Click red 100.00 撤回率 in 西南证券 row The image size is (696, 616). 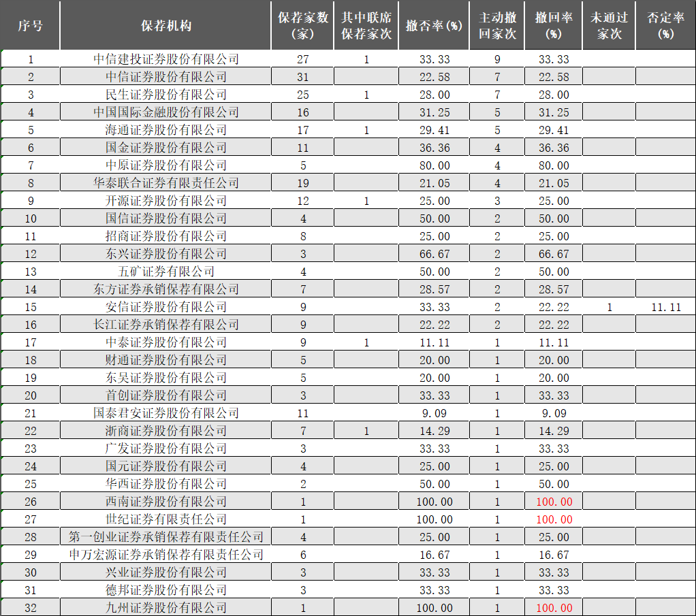click(554, 502)
